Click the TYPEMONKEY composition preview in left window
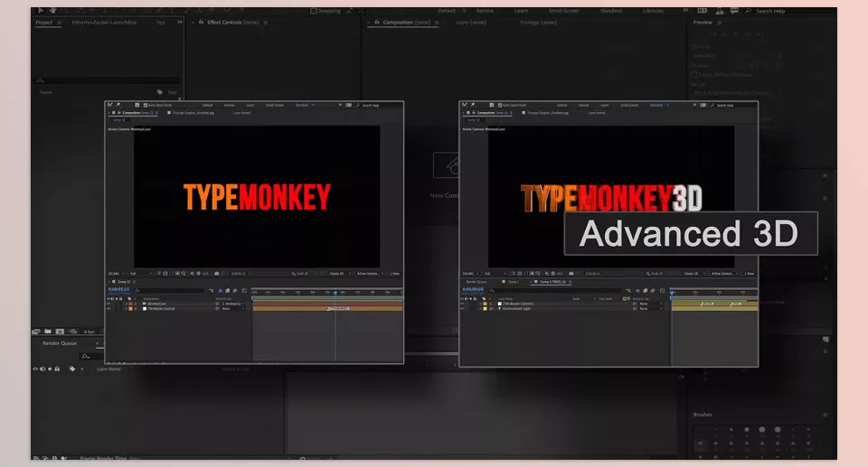The height and width of the screenshot is (467, 868). click(257, 197)
